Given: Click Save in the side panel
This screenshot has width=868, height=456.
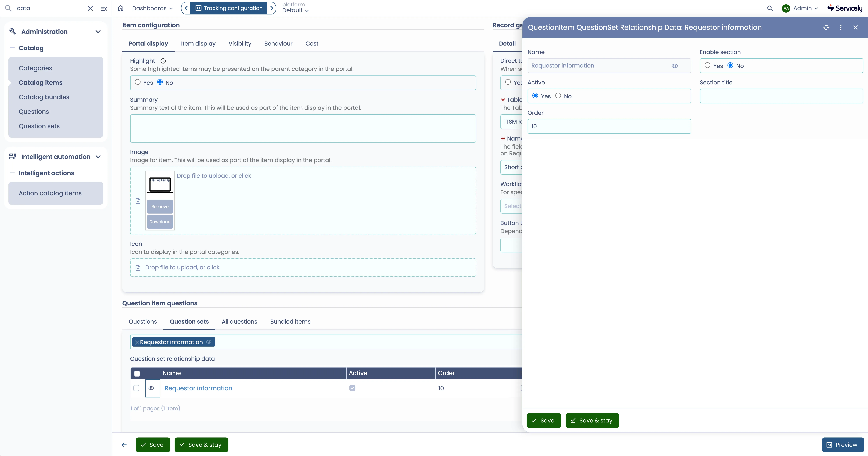Looking at the screenshot, I should click(544, 421).
